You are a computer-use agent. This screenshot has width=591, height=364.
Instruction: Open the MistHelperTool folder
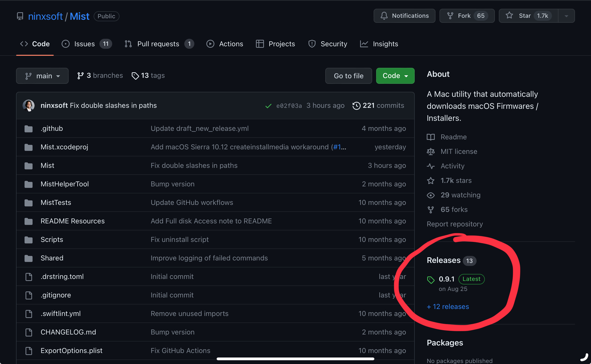pyautogui.click(x=65, y=184)
